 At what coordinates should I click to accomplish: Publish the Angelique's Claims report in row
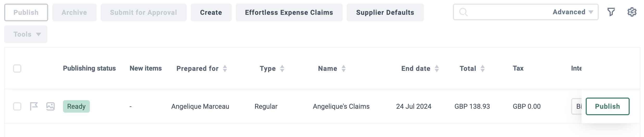[608, 106]
